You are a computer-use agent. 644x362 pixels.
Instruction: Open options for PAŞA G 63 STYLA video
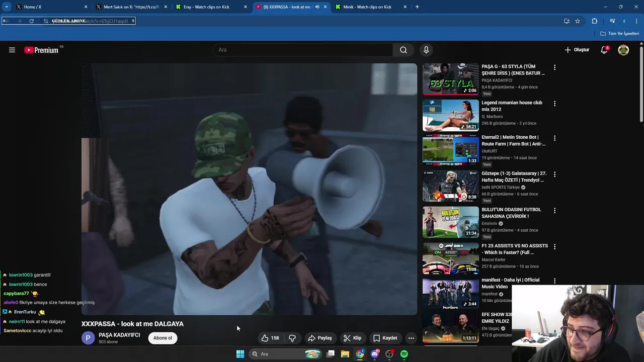tap(554, 67)
